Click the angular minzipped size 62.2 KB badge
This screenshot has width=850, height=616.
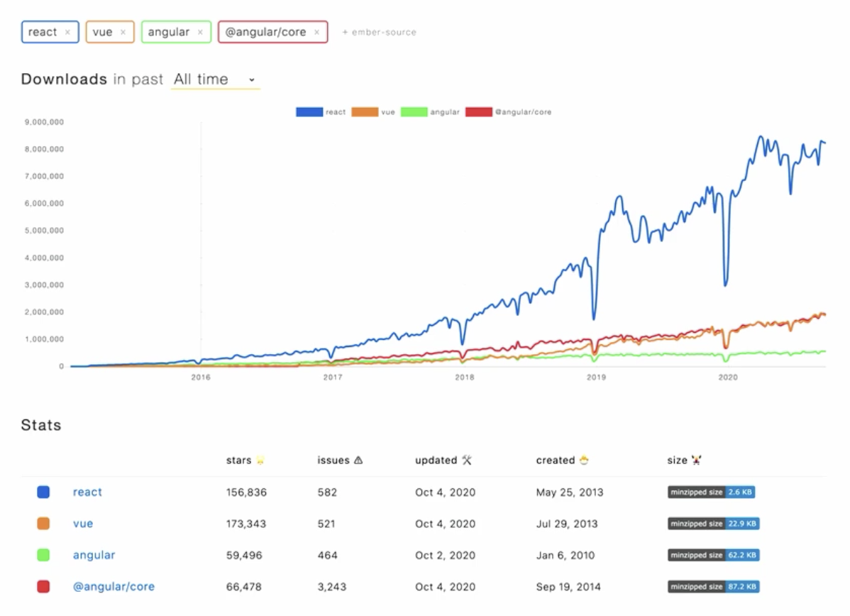pyautogui.click(x=713, y=555)
